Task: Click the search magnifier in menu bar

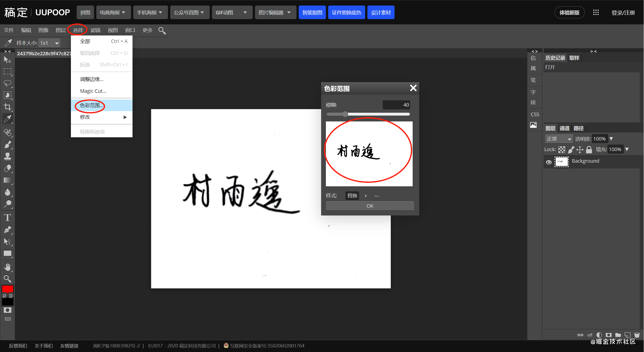Action: [x=162, y=30]
